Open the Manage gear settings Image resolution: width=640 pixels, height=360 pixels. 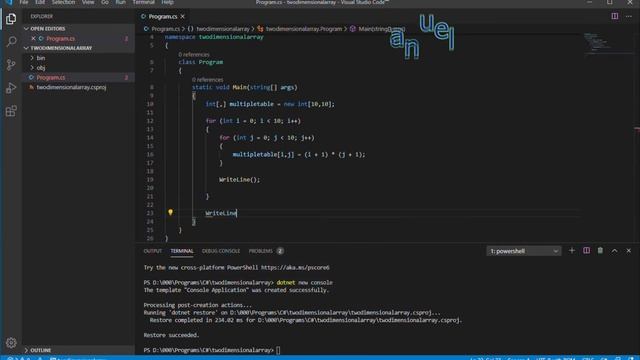pyautogui.click(x=11, y=342)
